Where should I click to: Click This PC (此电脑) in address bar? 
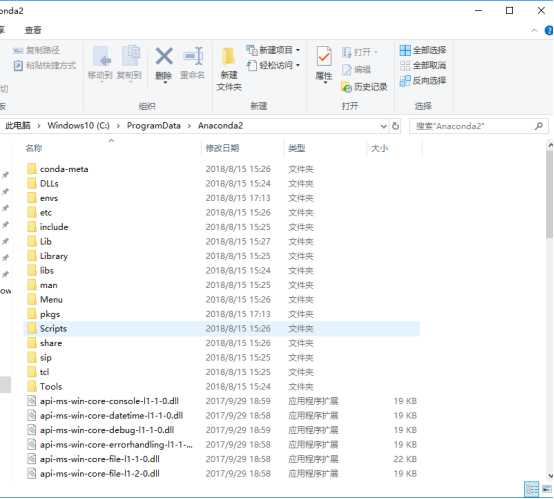point(18,125)
